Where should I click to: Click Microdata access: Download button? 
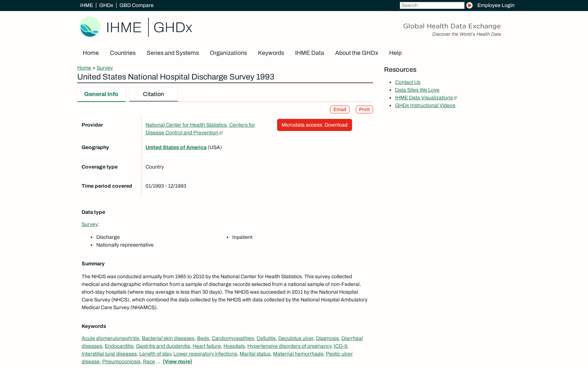click(315, 125)
